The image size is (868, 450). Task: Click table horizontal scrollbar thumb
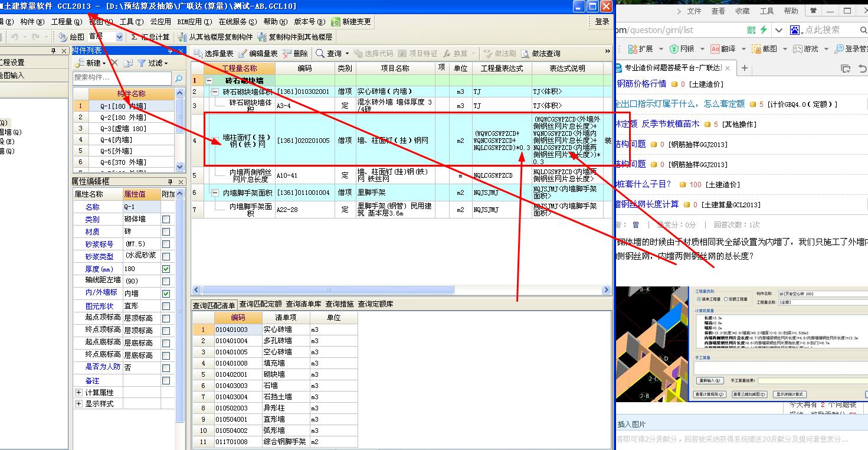[328, 290]
